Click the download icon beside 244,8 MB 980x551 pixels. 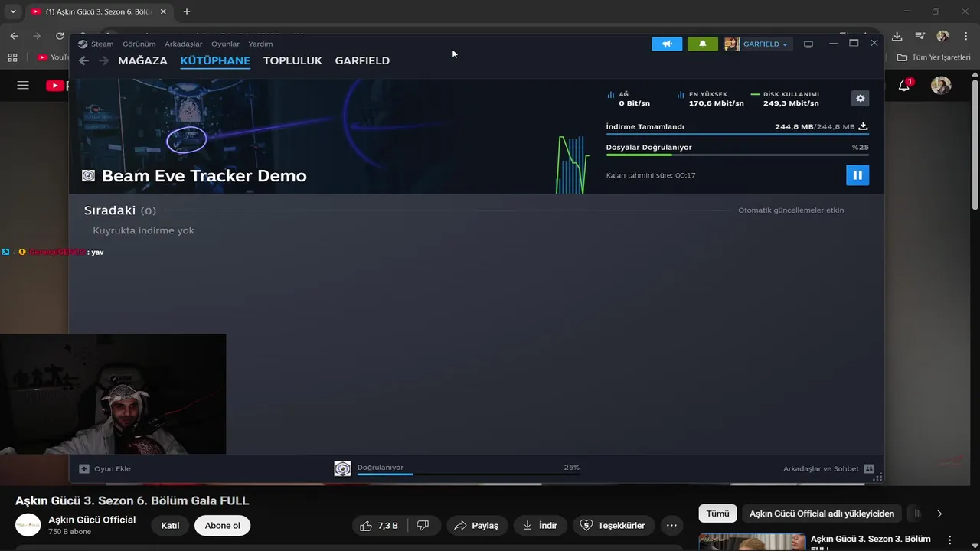click(x=863, y=126)
